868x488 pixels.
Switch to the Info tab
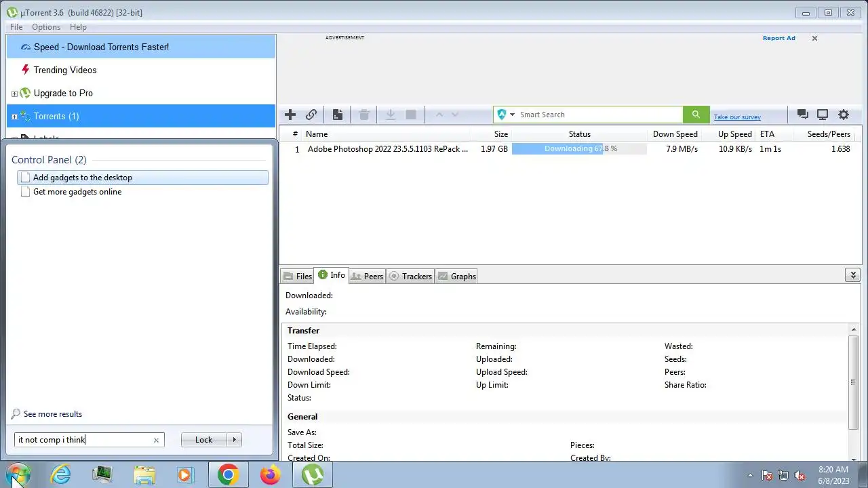(331, 275)
